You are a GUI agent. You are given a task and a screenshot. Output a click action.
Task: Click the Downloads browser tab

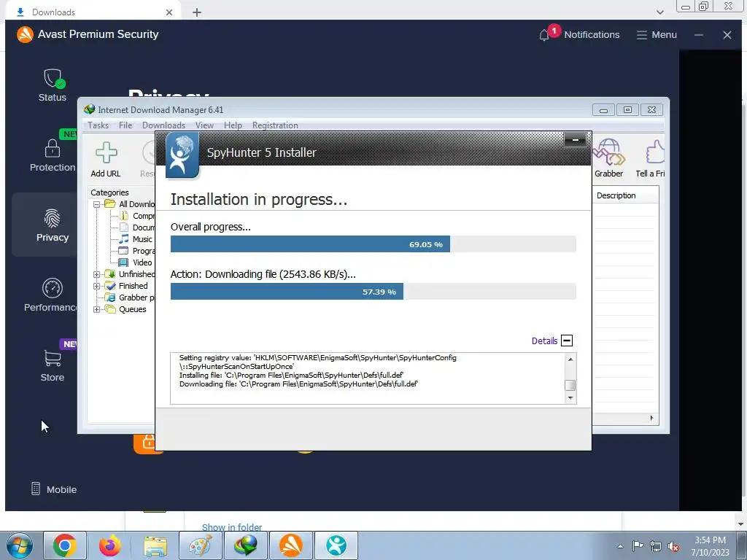click(x=93, y=12)
